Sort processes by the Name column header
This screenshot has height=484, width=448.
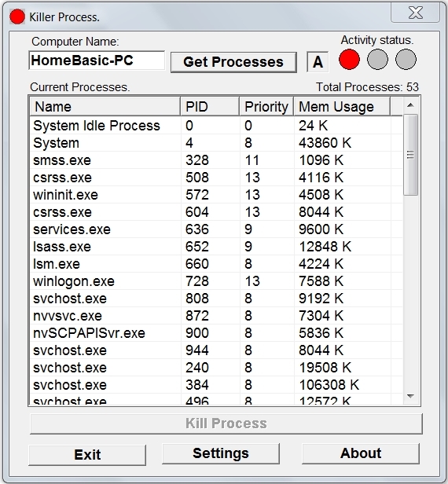[105, 107]
